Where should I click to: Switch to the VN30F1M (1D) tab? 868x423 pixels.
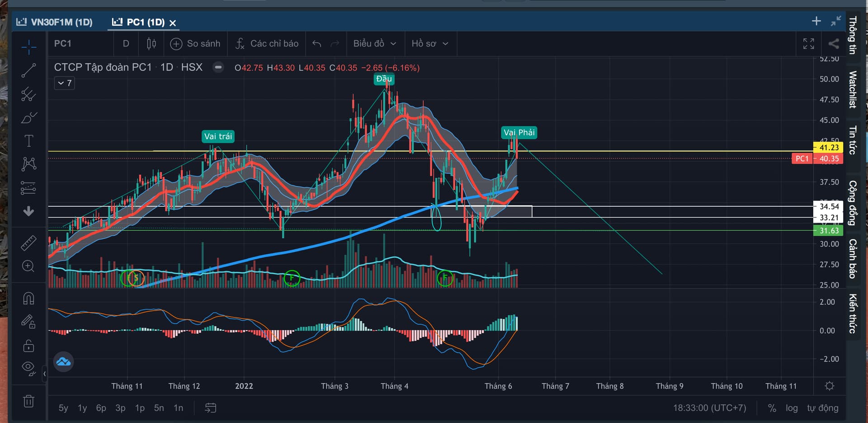point(55,22)
